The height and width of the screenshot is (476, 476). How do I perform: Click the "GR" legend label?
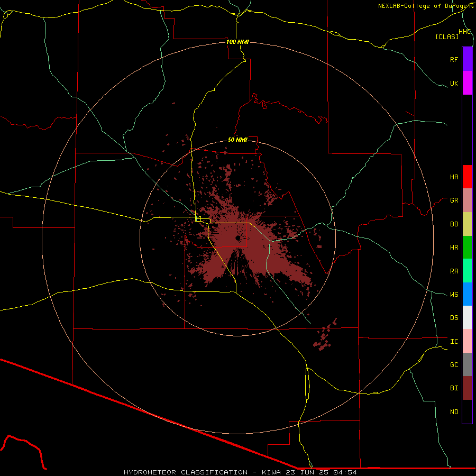(454, 200)
